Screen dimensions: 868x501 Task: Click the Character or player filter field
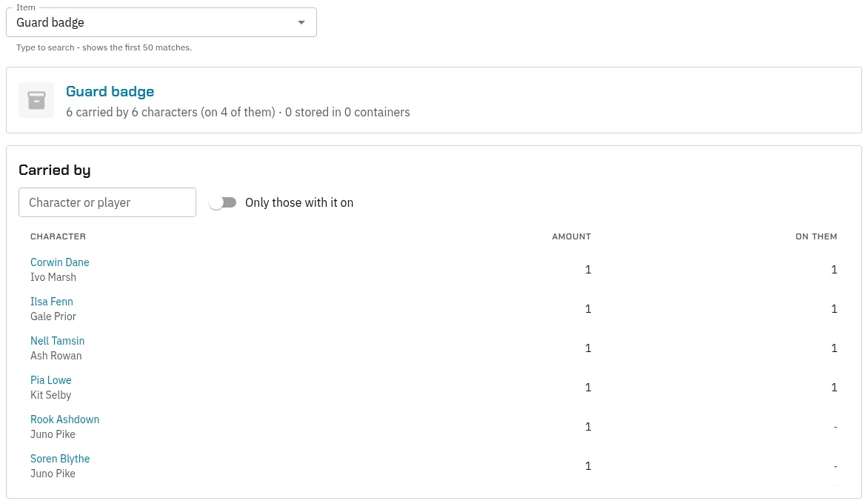pos(107,202)
